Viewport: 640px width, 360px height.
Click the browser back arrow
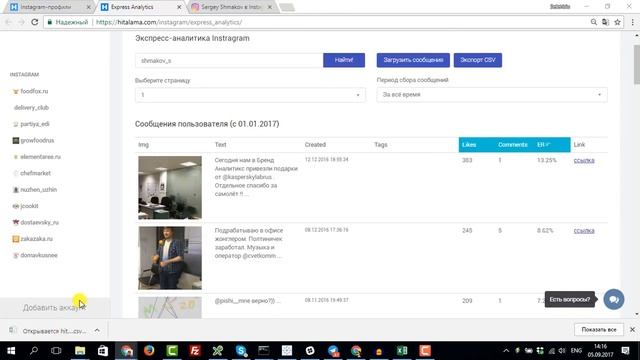9,22
